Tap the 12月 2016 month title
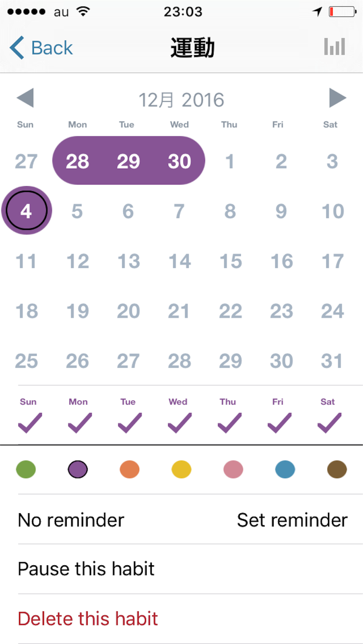Viewport: 363px width, 644px height. 181,100
